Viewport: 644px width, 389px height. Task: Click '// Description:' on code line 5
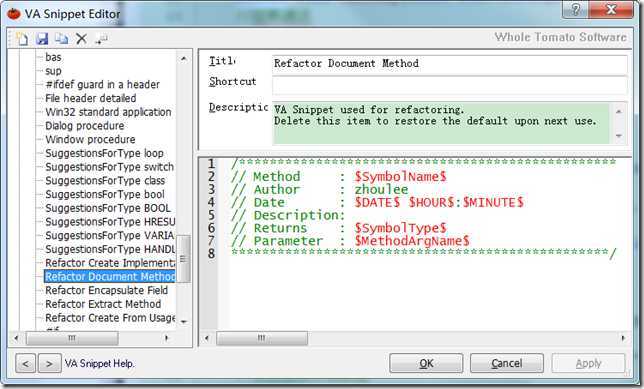tap(288, 215)
